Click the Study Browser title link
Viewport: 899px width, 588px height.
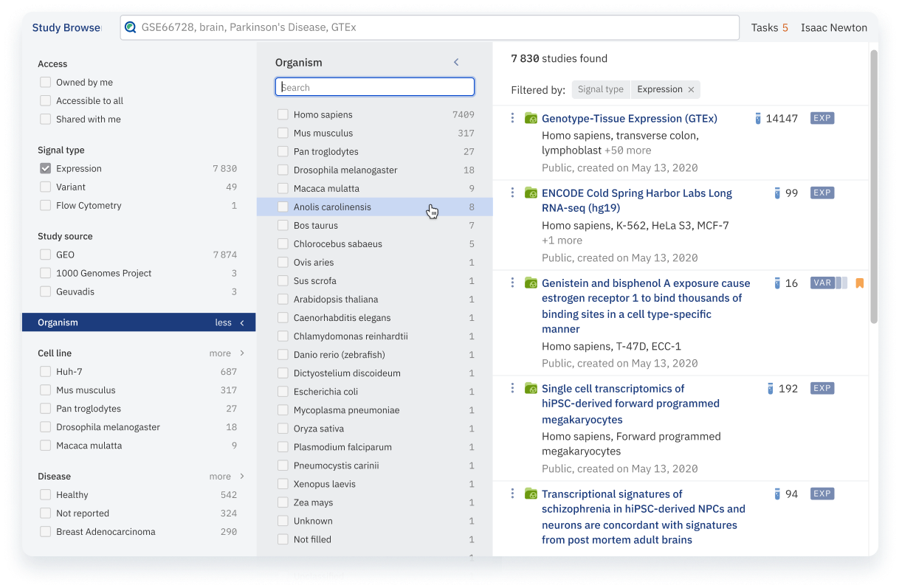pyautogui.click(x=66, y=27)
